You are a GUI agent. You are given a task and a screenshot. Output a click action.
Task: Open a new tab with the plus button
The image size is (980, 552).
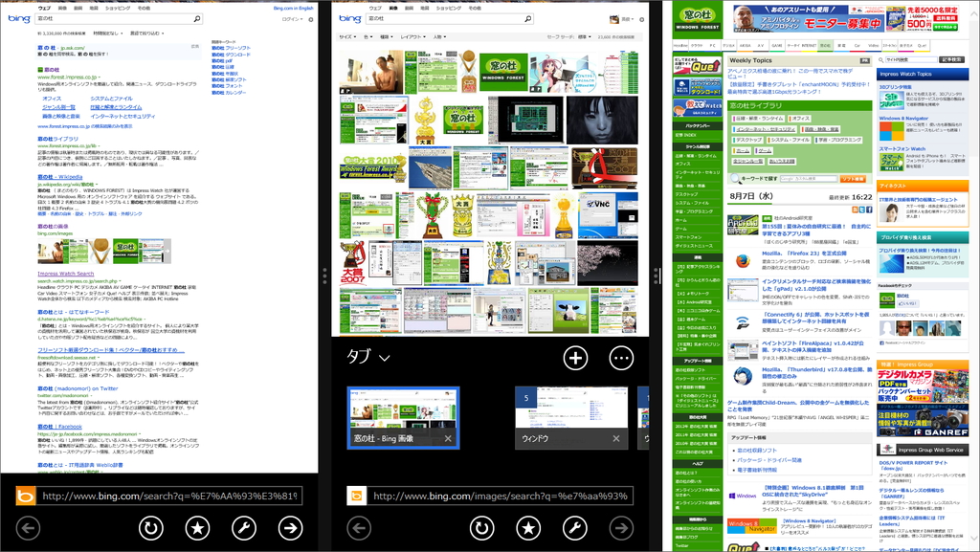coord(575,358)
